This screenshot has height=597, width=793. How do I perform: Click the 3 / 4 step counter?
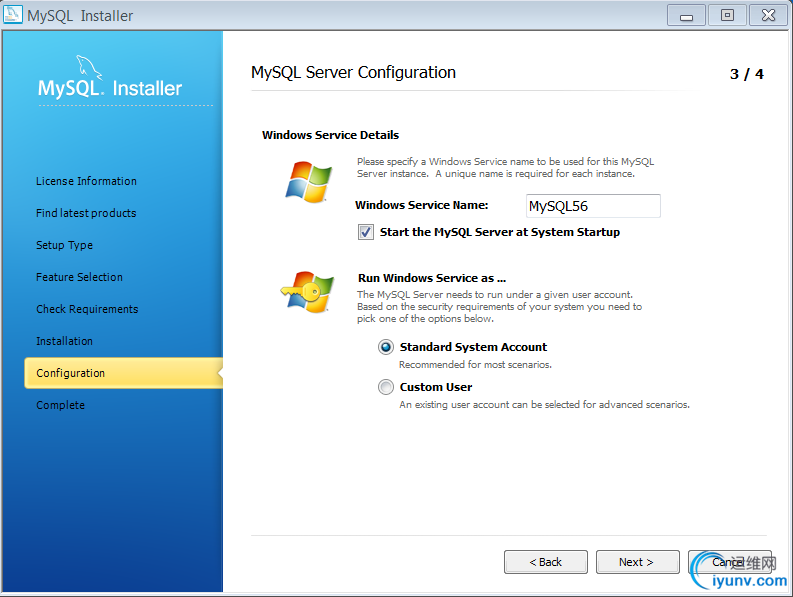[x=746, y=74]
